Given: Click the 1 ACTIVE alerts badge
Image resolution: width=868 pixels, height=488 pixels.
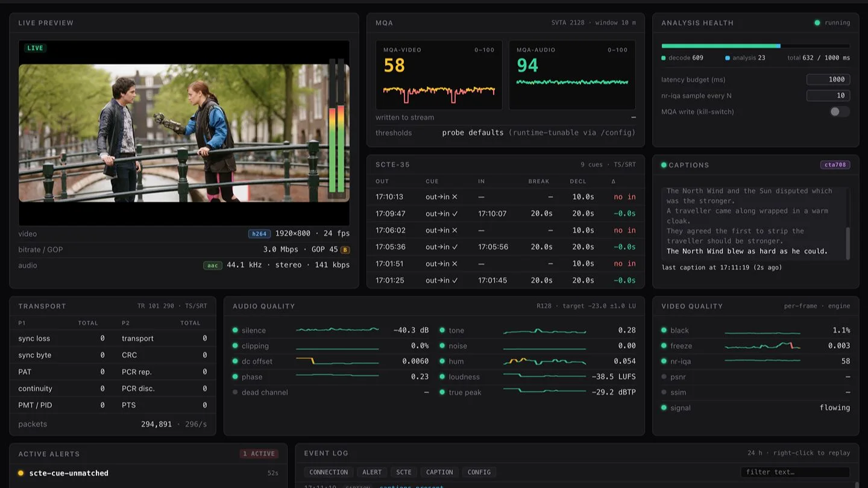Looking at the screenshot, I should [259, 454].
